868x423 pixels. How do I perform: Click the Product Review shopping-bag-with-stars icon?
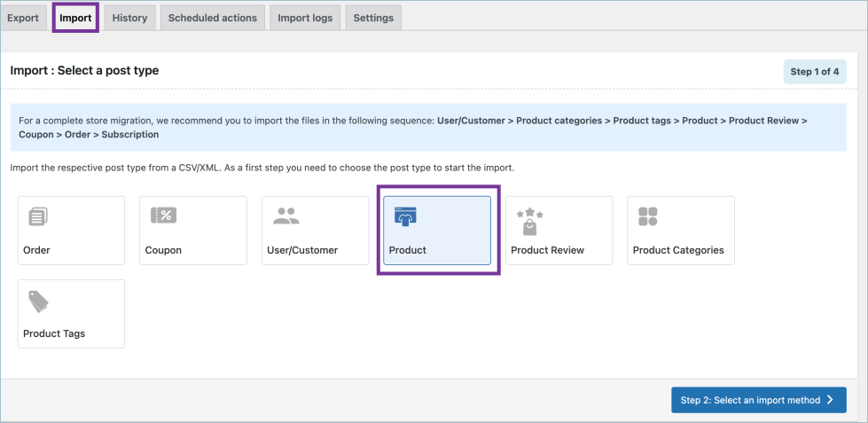click(x=530, y=222)
